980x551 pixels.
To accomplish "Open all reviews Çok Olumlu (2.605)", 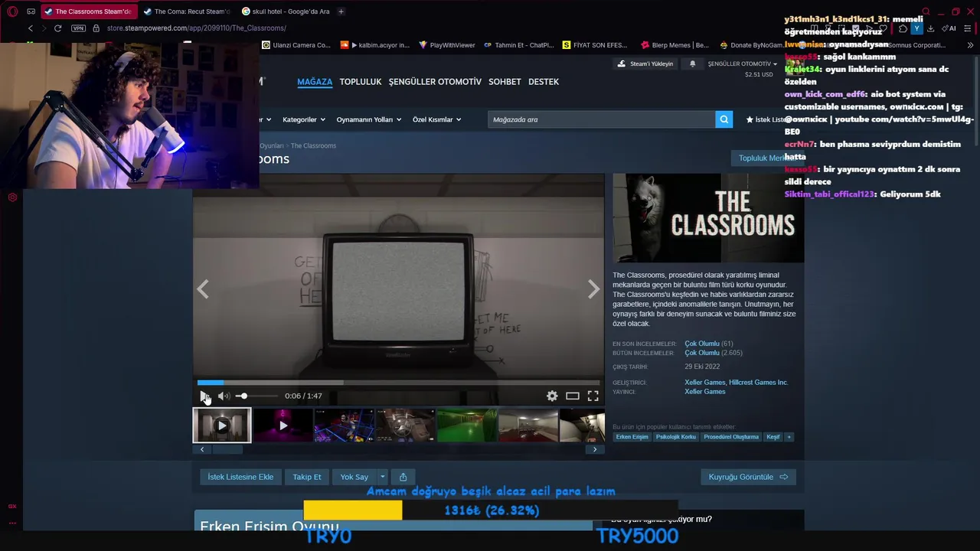I will pos(713,353).
